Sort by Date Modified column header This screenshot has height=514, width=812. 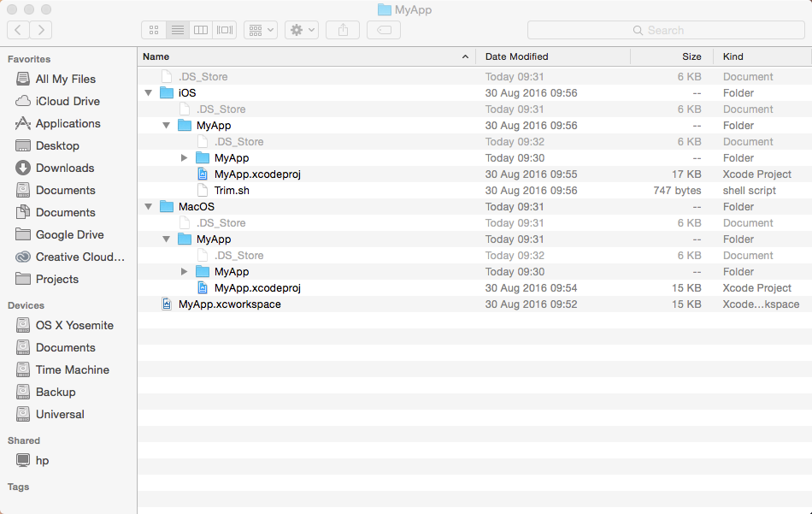[x=554, y=56]
